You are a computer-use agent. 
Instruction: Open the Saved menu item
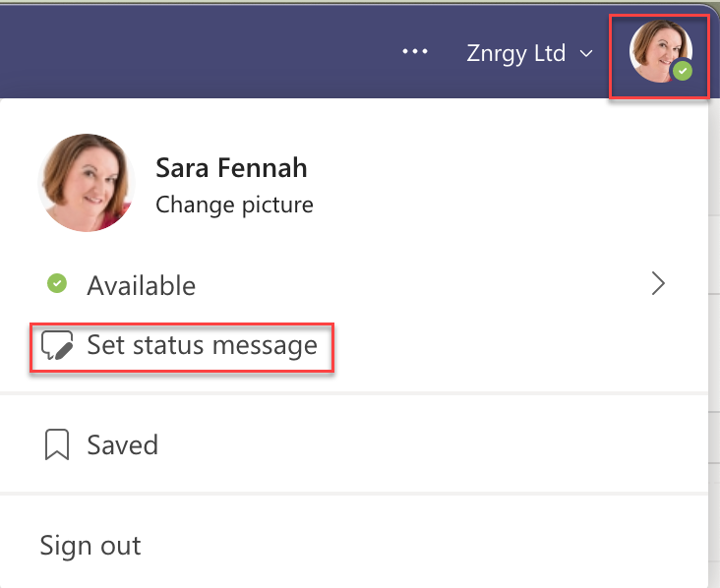click(x=122, y=444)
